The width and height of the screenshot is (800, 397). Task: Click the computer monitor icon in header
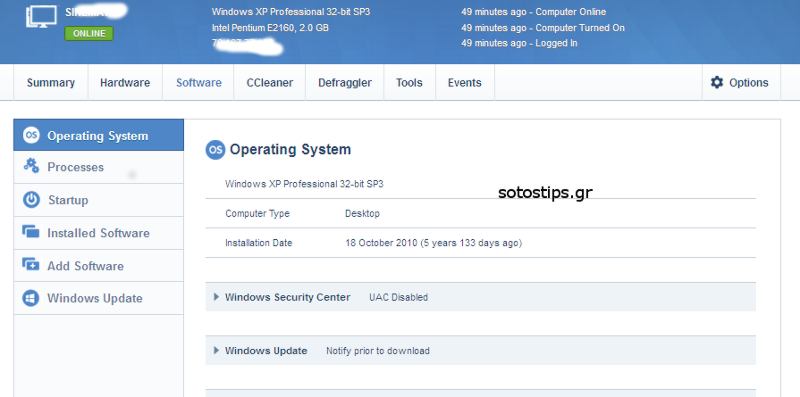tap(41, 17)
